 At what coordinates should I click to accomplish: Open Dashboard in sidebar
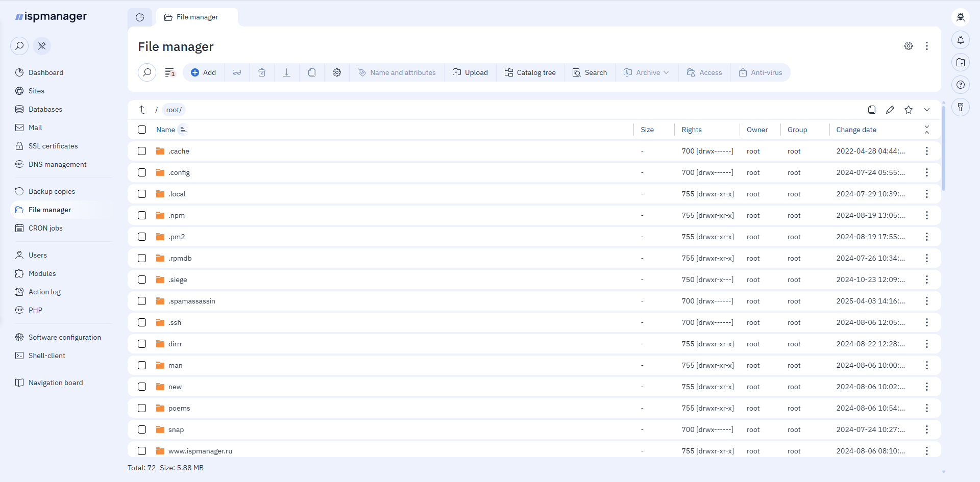point(46,72)
